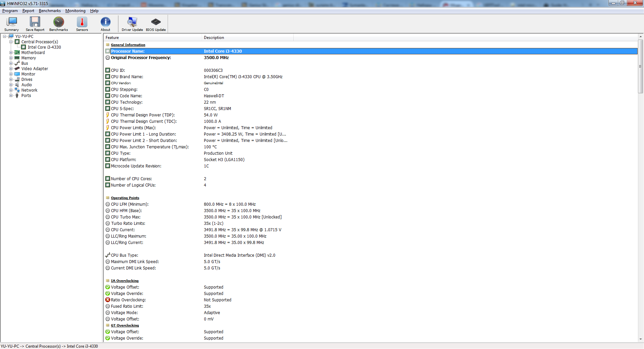The height and width of the screenshot is (349, 644).
Task: Click the green check beside IA Voltage Override
Action: [x=108, y=293]
